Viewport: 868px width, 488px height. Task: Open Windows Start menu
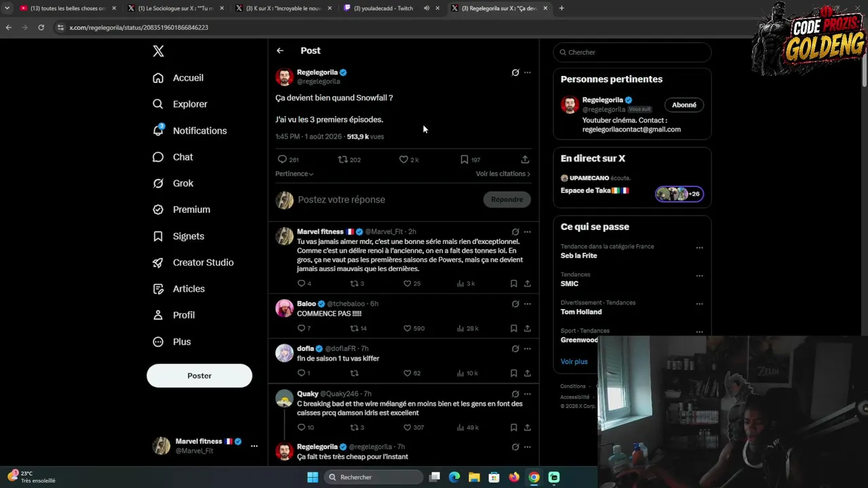pyautogui.click(x=313, y=477)
